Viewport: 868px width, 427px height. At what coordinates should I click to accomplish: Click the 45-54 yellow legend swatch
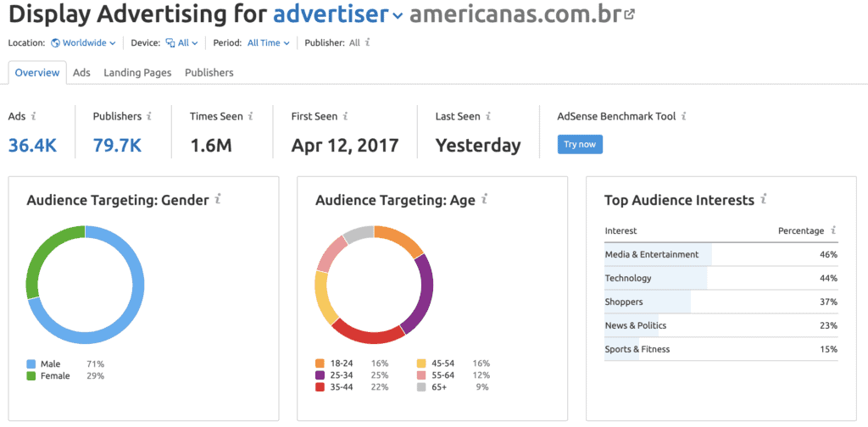click(421, 363)
